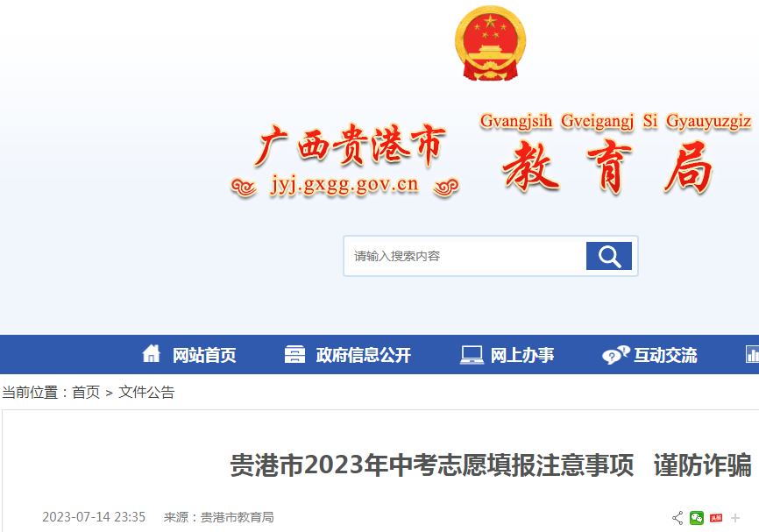Click the chat bubble icon beside 互动交流
This screenshot has width=759, height=532.
tap(616, 355)
